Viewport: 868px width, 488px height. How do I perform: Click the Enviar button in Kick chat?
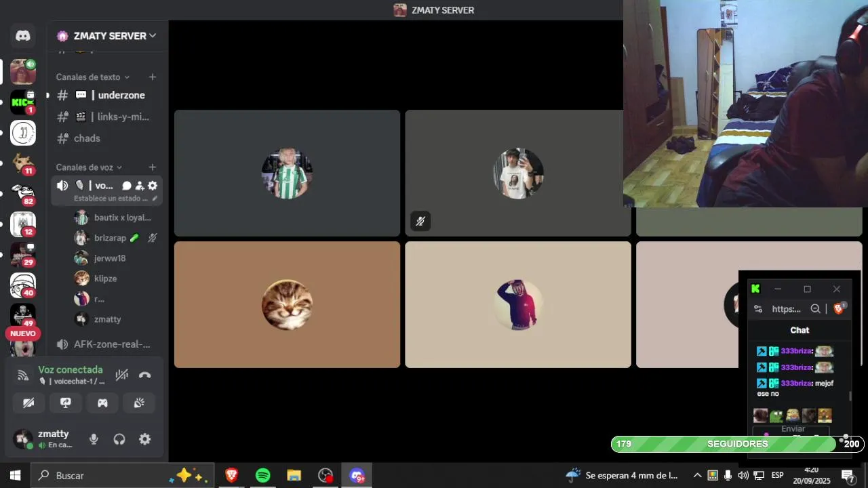coord(793,429)
